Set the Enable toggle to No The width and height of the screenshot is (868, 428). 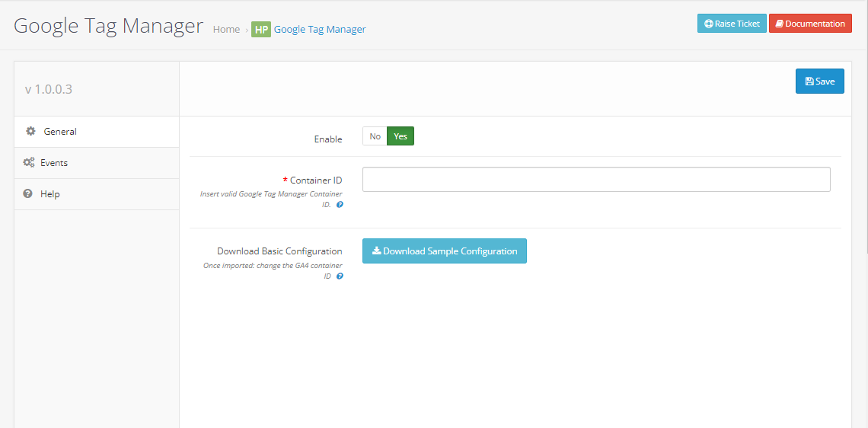click(375, 136)
